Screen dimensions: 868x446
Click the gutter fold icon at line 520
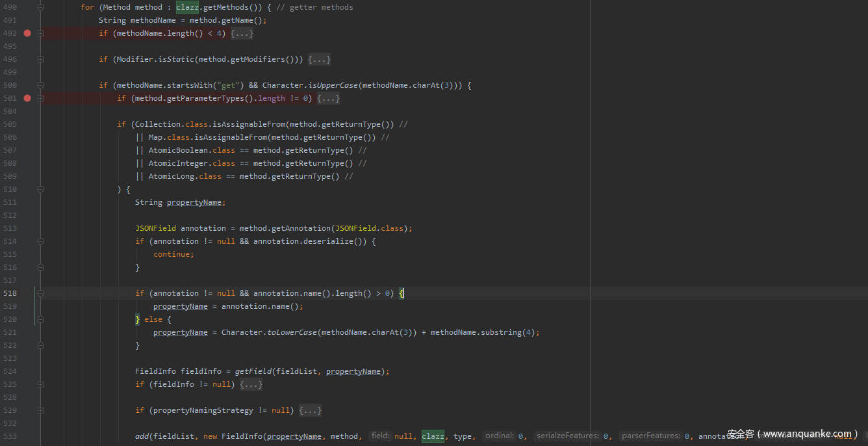(40, 319)
